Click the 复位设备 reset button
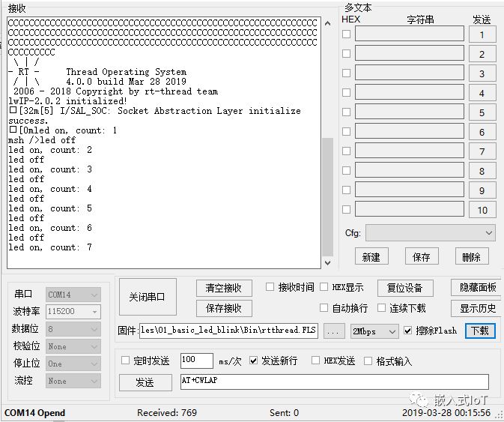 pyautogui.click(x=404, y=288)
